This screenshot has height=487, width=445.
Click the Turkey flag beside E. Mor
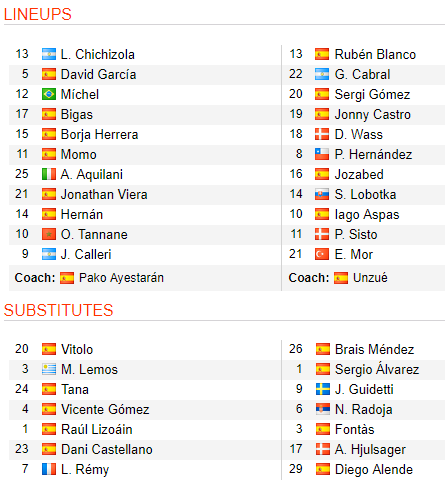click(322, 254)
